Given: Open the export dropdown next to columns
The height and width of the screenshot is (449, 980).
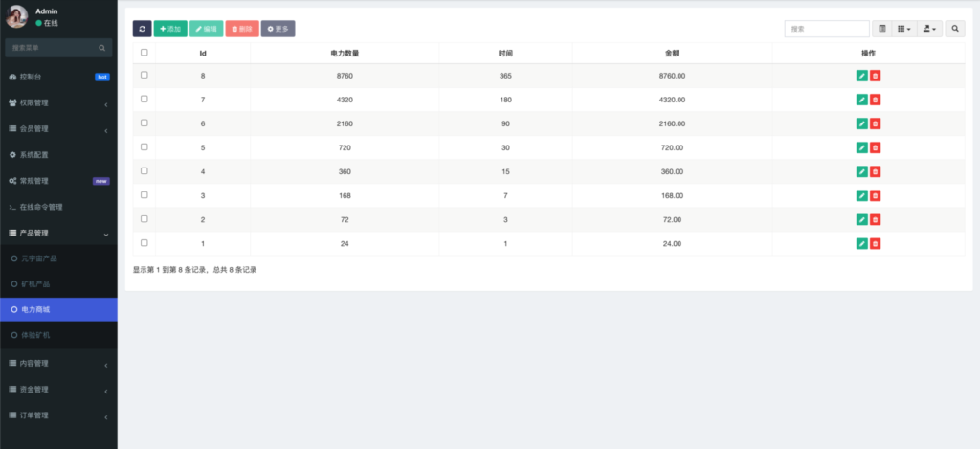Looking at the screenshot, I should click(x=930, y=30).
